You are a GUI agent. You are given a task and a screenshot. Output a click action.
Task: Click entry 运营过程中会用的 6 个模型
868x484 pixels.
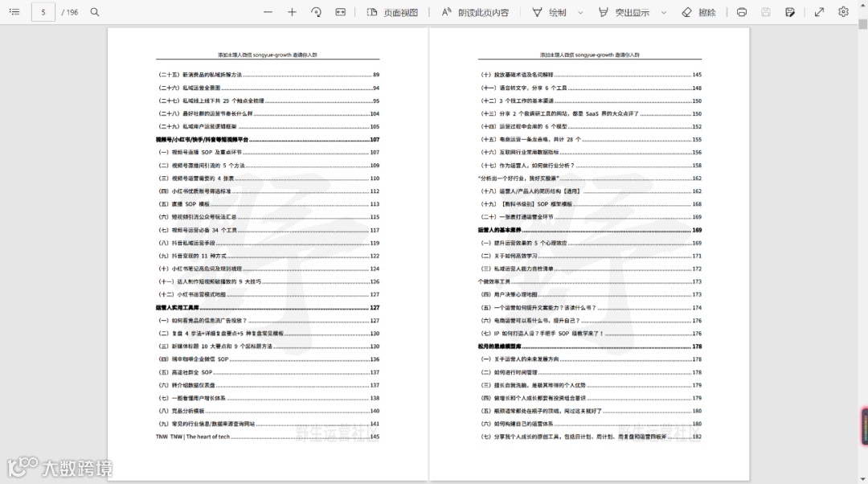(x=591, y=126)
